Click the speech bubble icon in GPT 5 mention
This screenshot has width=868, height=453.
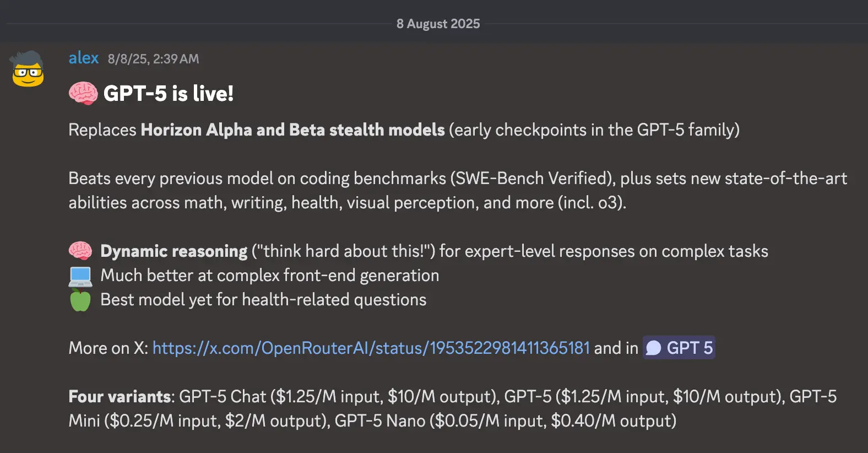[x=654, y=348]
